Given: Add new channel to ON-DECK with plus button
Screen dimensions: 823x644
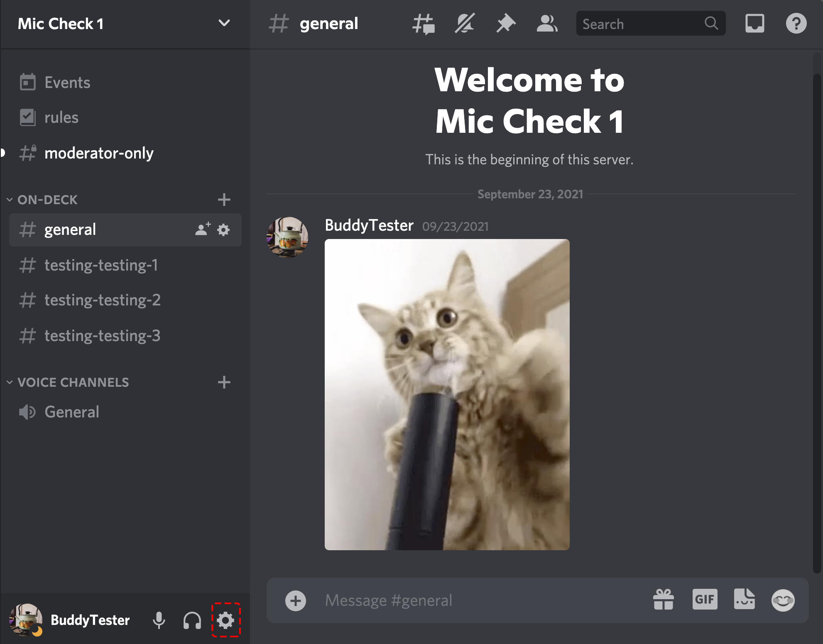Looking at the screenshot, I should click(224, 199).
